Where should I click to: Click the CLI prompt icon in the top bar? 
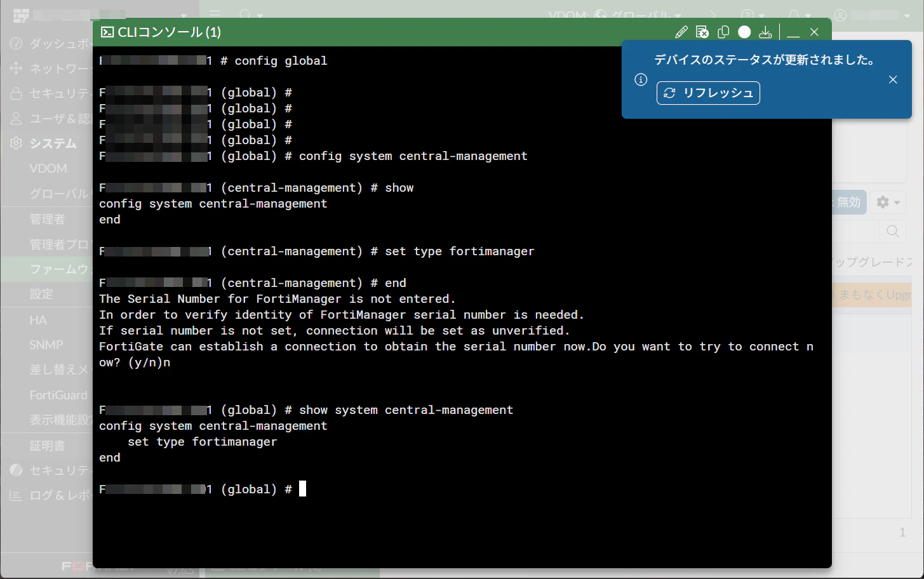713,14
